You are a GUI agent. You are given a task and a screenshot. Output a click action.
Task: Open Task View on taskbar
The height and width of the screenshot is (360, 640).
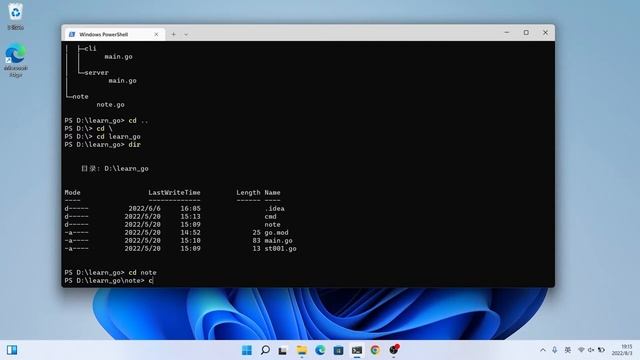coord(283,350)
